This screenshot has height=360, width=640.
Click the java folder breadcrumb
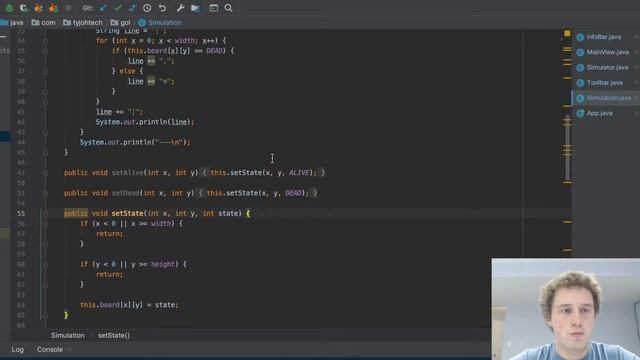click(13, 22)
